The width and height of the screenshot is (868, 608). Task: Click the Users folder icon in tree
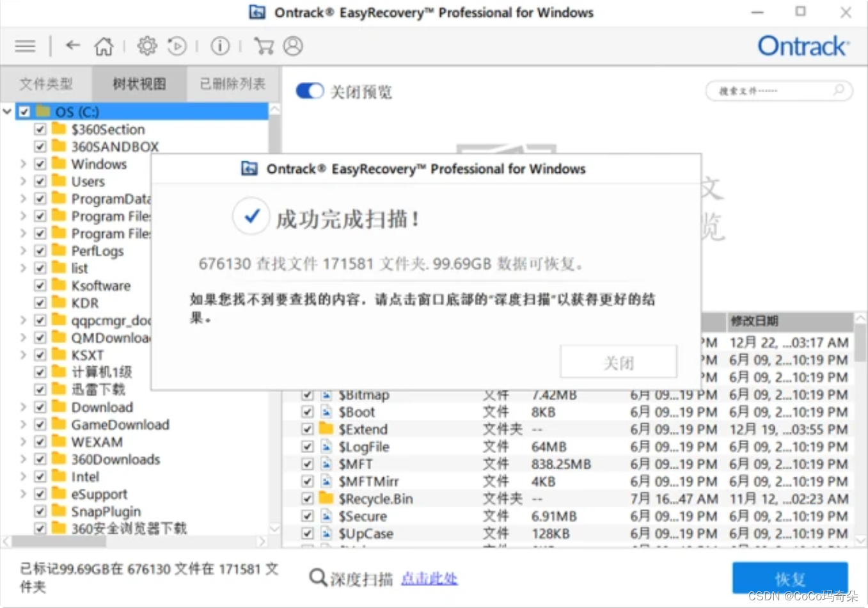tap(59, 180)
